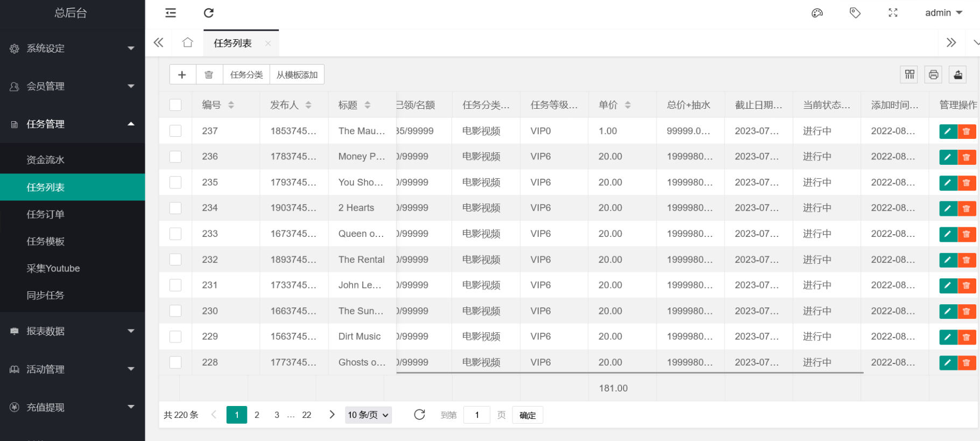The width and height of the screenshot is (980, 441).
Task: Click the print table icon
Action: click(x=933, y=74)
